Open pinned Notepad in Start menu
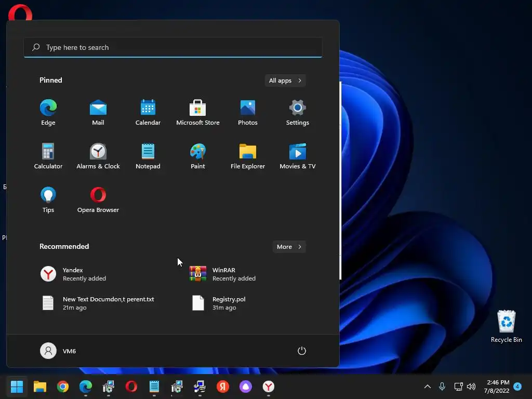Screen dimensions: 532x399 tap(148, 156)
